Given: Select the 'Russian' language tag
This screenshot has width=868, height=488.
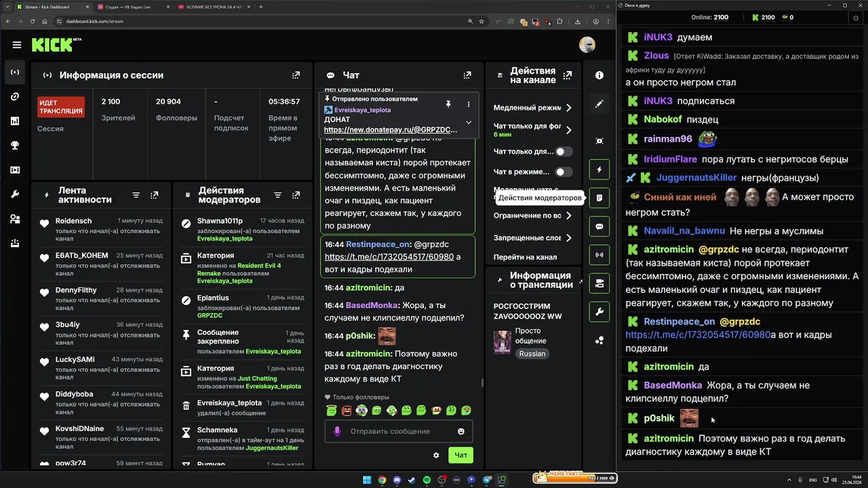Looking at the screenshot, I should coord(532,354).
